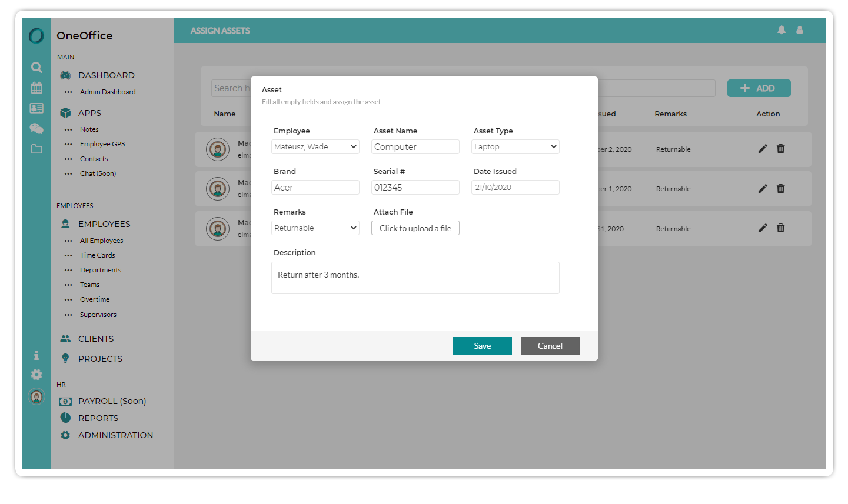Open Contacts menu item
This screenshot has width=848, height=504.
[94, 159]
